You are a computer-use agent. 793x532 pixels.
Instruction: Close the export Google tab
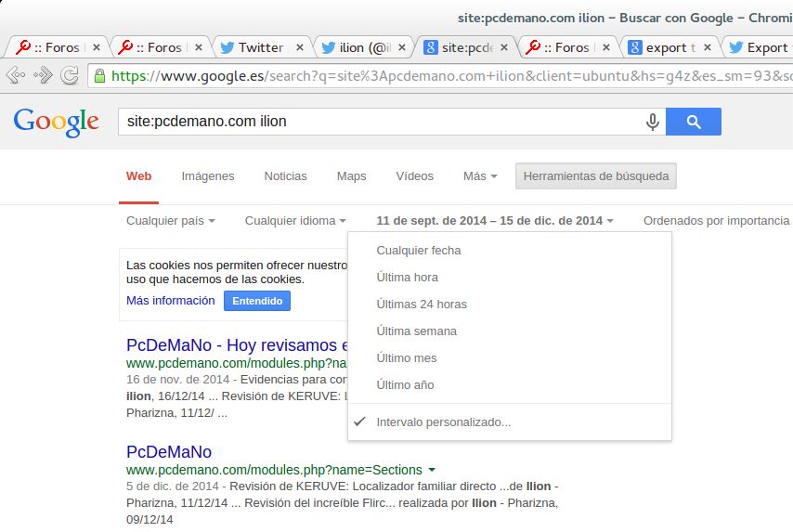coord(708,47)
